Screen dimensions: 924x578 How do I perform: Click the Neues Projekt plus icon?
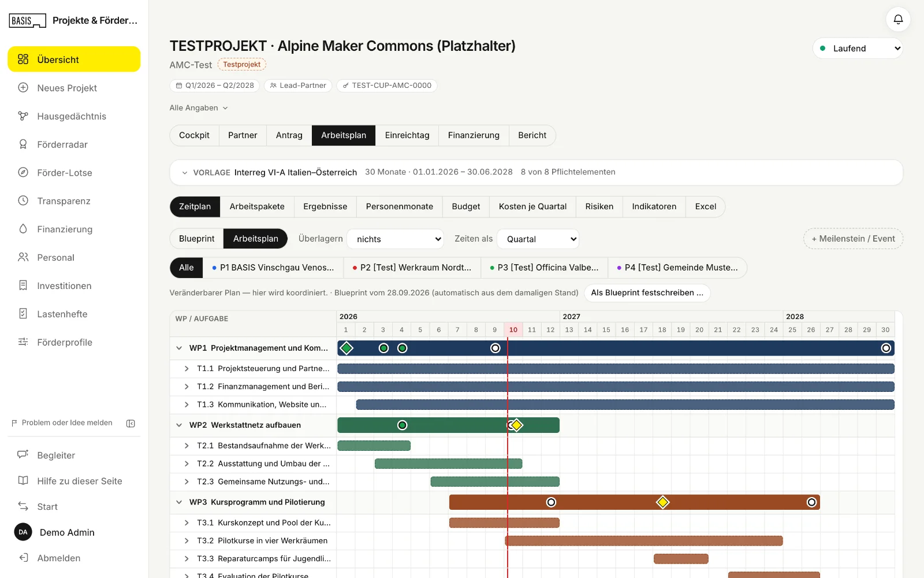23,88
